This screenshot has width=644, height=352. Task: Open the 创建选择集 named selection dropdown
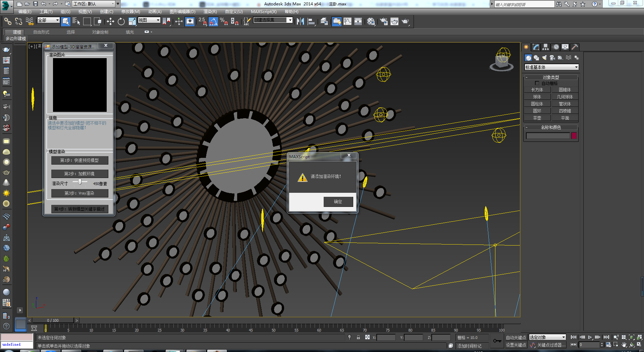click(x=273, y=20)
